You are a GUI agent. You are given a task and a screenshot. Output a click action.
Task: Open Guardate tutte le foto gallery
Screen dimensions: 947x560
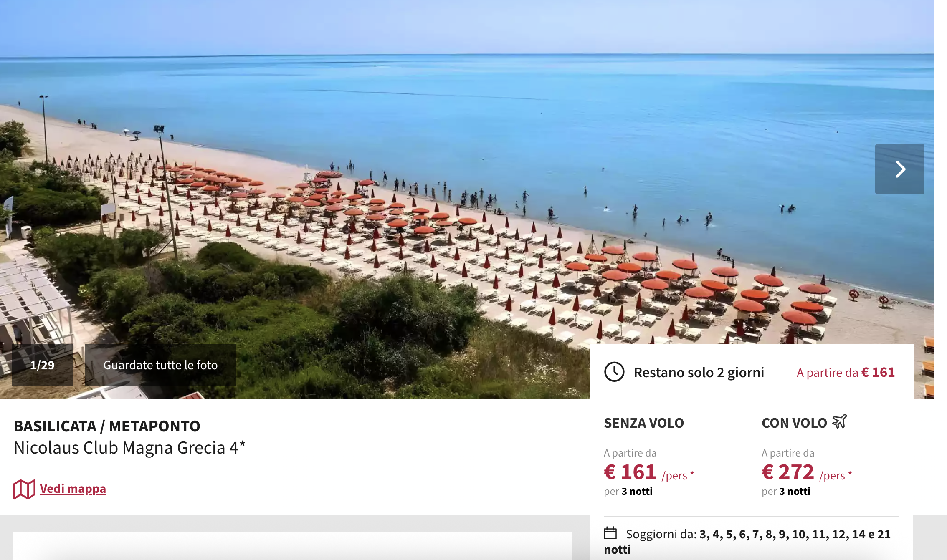click(160, 365)
